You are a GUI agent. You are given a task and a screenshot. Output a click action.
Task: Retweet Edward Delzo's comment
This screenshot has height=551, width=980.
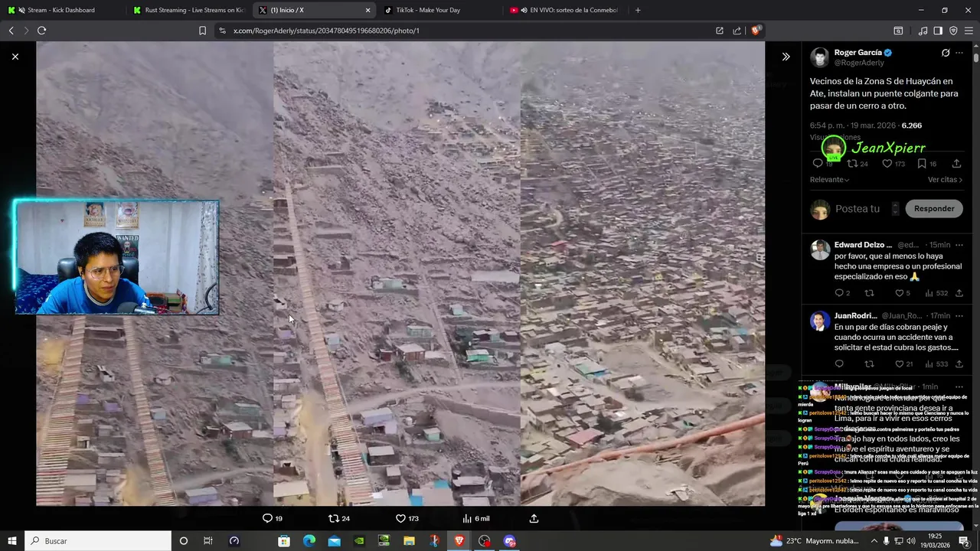click(x=869, y=293)
